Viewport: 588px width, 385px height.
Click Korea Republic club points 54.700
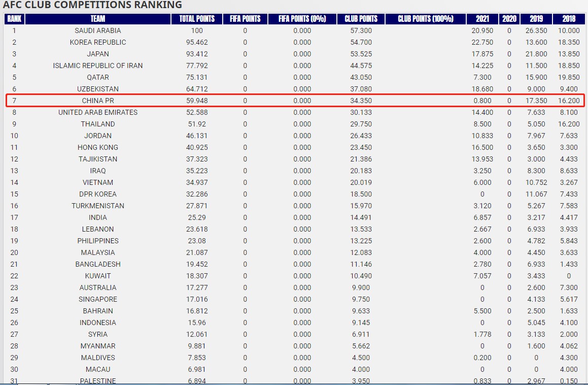coord(361,42)
